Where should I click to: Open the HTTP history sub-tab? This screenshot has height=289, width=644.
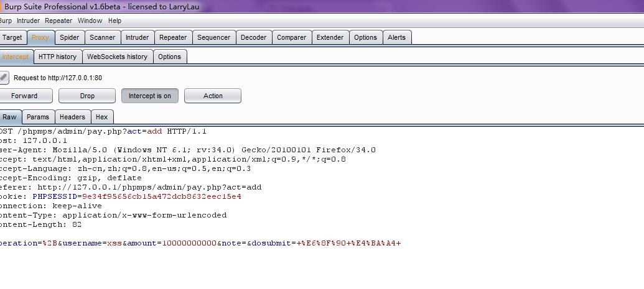pyautogui.click(x=57, y=57)
